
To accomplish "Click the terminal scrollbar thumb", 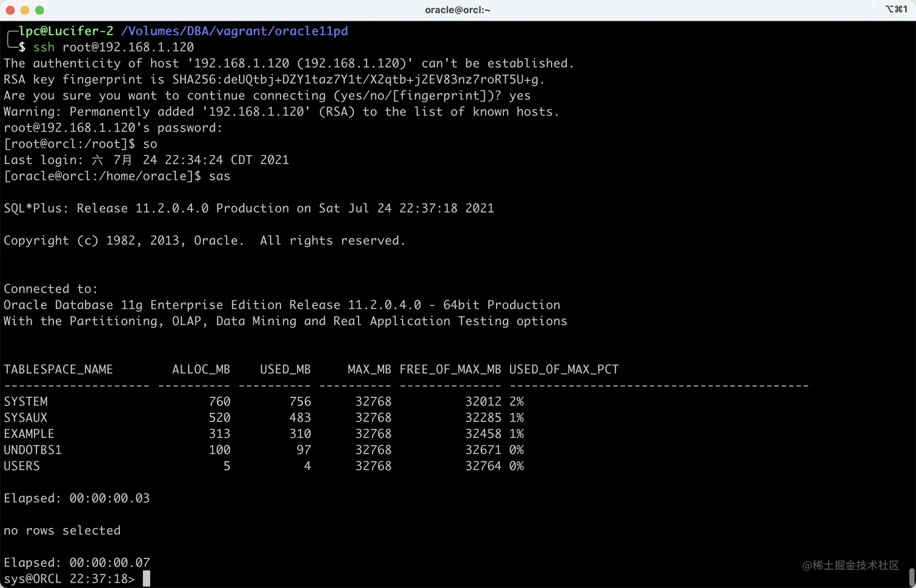I will click(x=911, y=576).
